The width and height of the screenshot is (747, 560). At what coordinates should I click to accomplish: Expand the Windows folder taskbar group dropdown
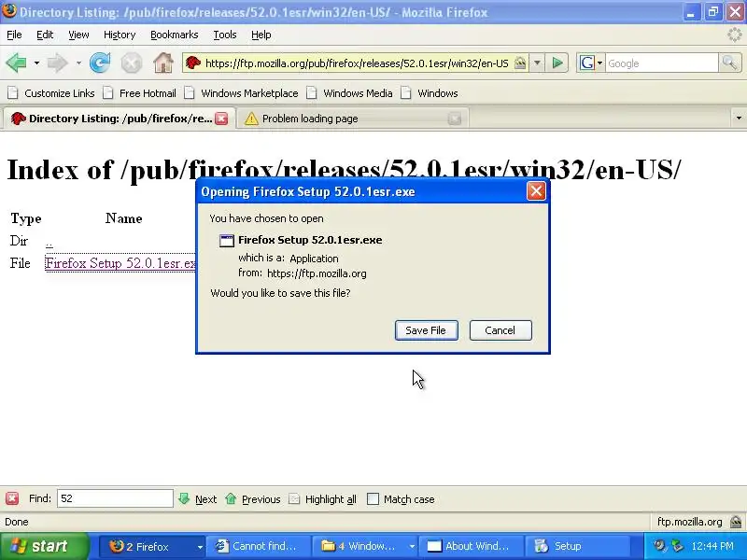[x=412, y=547]
